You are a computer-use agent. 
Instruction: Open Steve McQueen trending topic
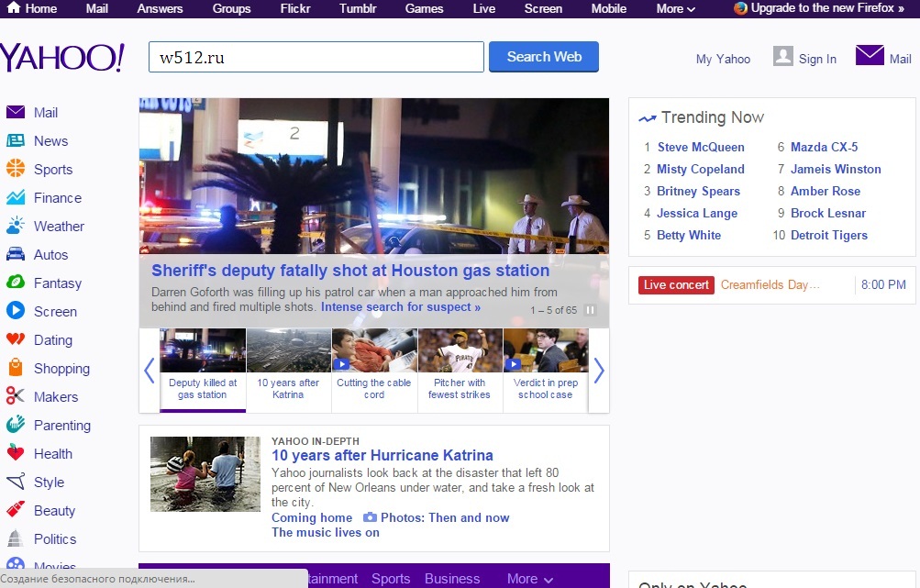701,147
